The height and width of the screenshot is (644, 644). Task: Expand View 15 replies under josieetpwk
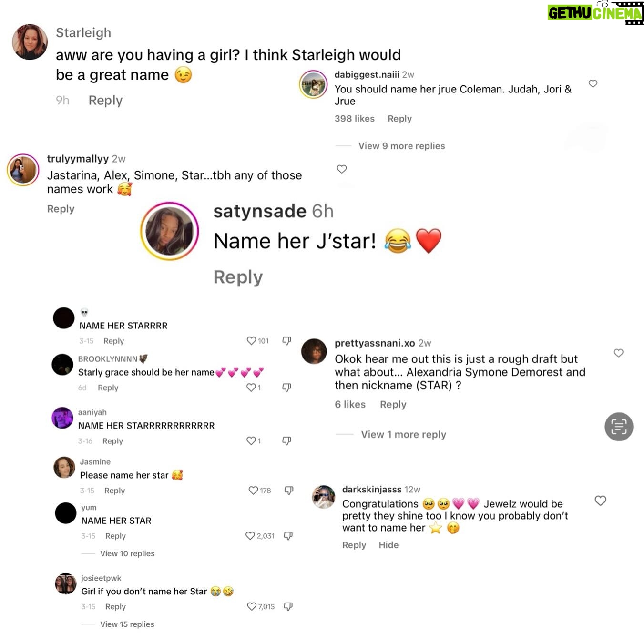pos(127,624)
